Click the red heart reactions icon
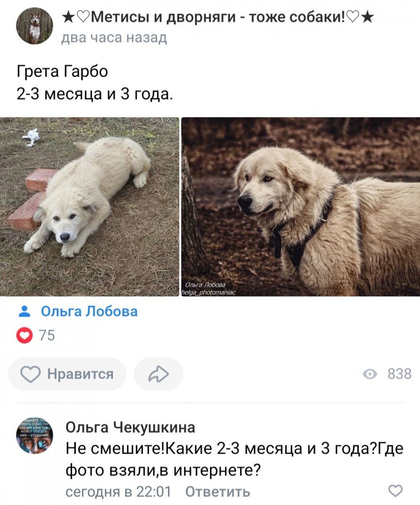 coord(25,335)
